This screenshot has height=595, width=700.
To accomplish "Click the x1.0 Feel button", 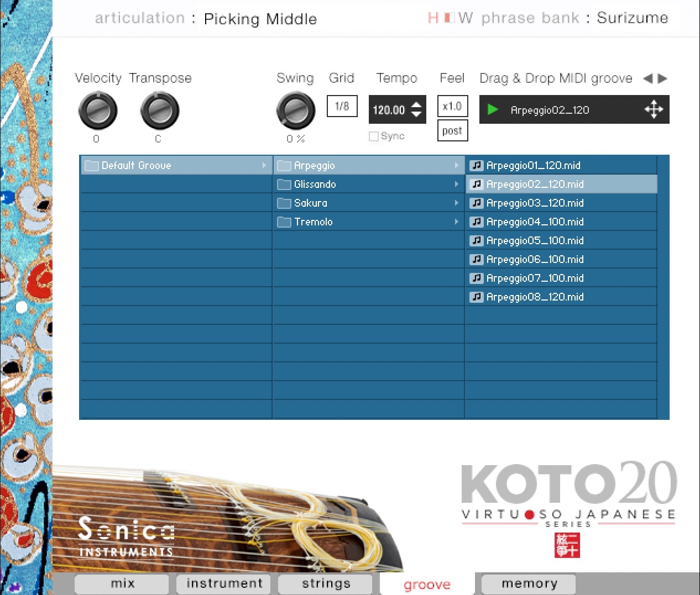I will [452, 106].
